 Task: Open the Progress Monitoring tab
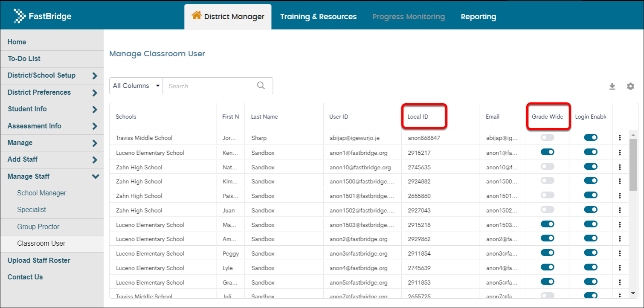pos(409,17)
